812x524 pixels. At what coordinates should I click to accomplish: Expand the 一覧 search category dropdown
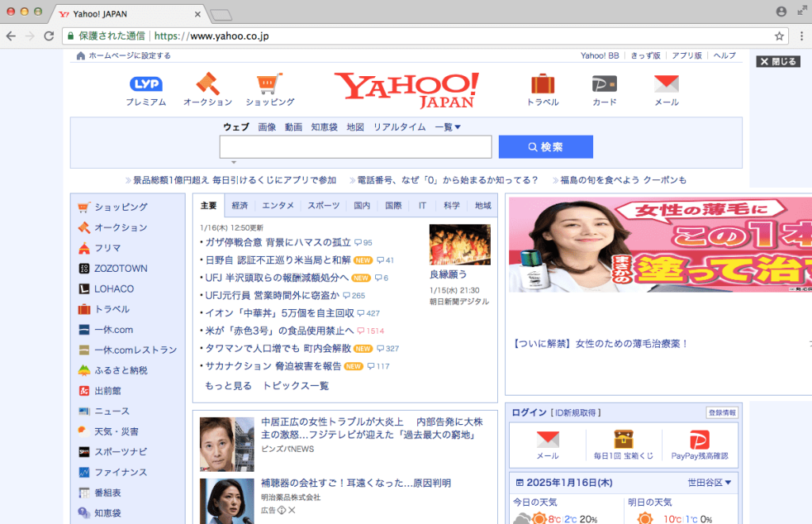pyautogui.click(x=447, y=127)
